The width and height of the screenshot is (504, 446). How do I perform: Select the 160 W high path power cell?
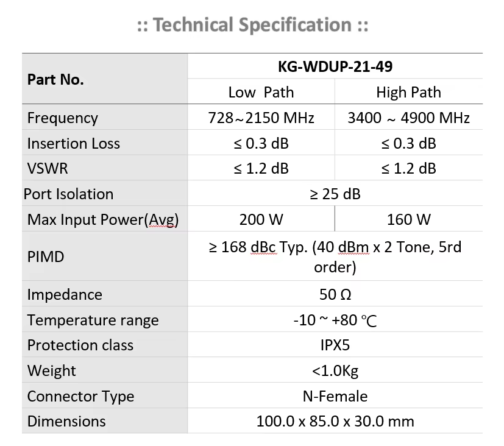408,219
